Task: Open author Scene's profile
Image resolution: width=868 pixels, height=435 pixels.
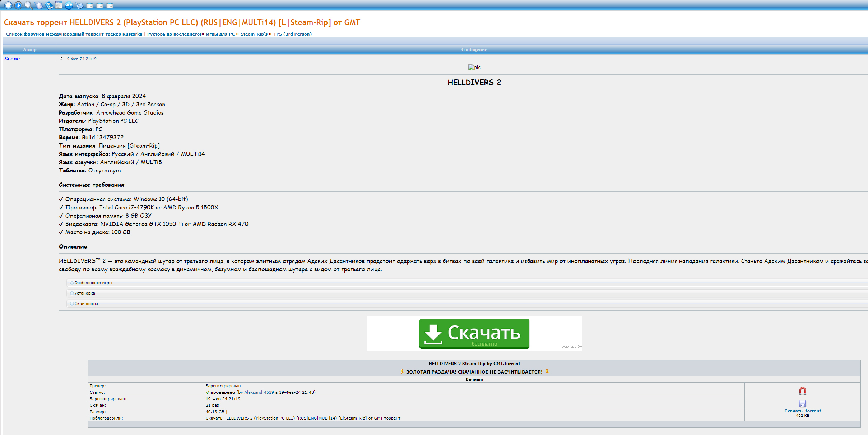Action: (12, 59)
